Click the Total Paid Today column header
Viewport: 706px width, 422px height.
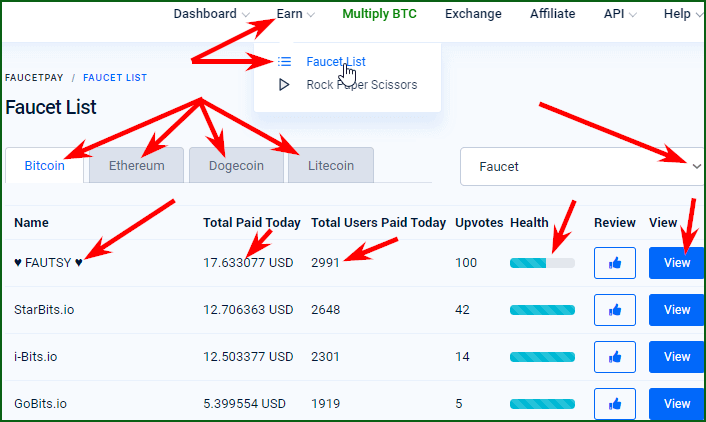[252, 222]
